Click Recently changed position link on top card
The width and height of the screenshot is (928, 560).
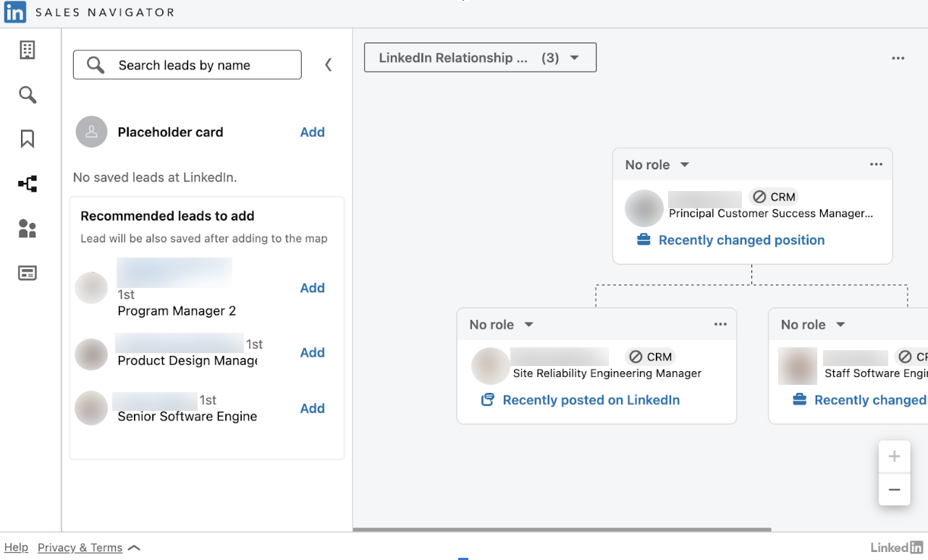click(x=741, y=240)
